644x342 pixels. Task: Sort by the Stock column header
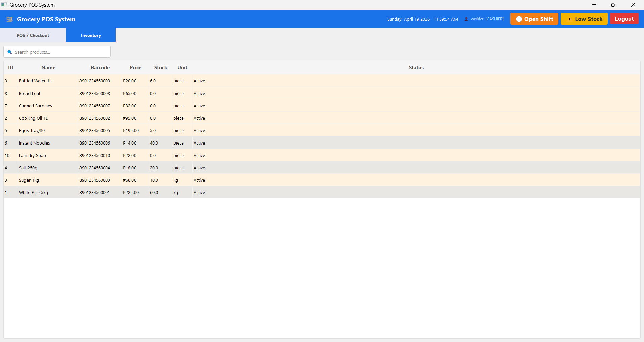click(161, 68)
